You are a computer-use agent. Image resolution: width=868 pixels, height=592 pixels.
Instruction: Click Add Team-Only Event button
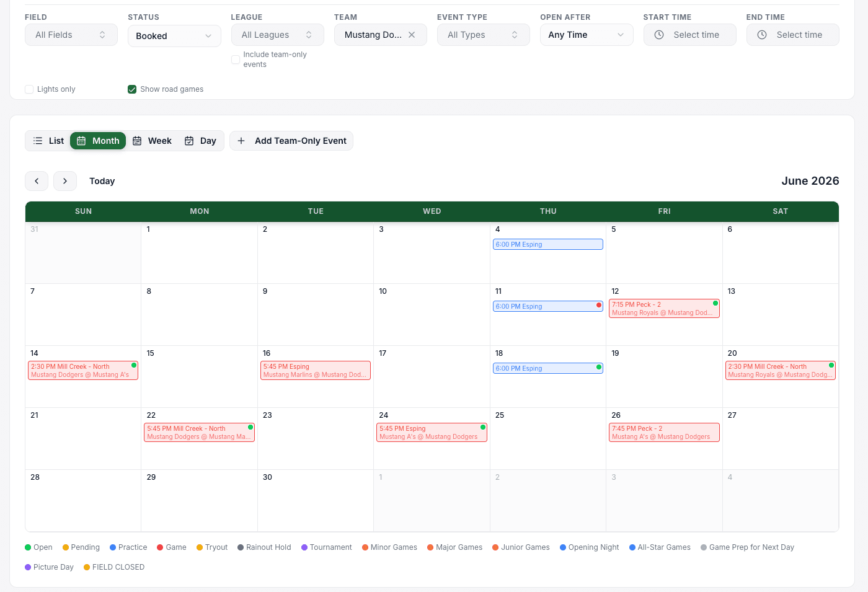coord(291,141)
